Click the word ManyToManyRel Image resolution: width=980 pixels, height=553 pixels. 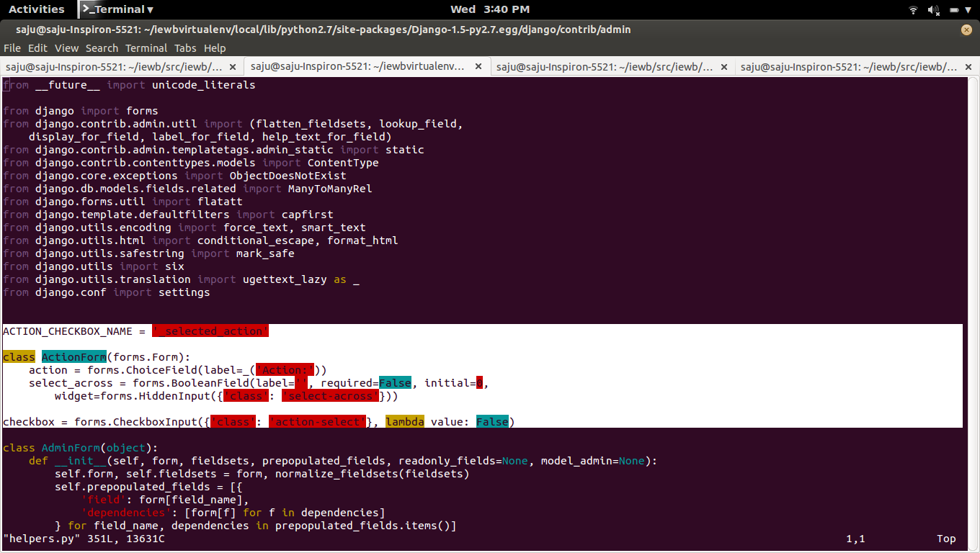pos(330,189)
